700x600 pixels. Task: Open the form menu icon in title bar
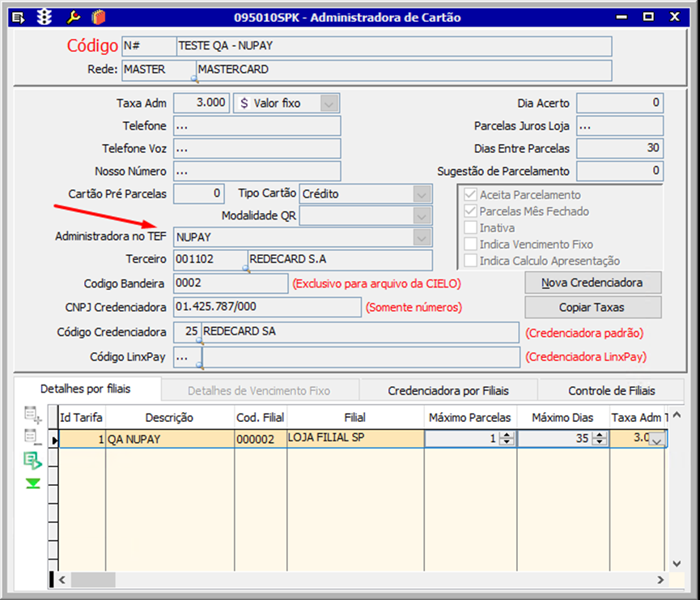(x=19, y=18)
